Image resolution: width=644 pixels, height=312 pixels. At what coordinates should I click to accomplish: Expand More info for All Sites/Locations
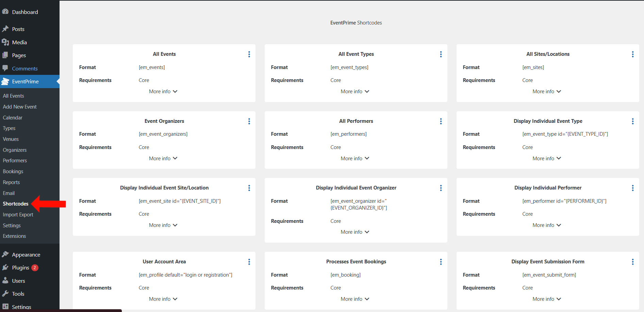pyautogui.click(x=547, y=92)
